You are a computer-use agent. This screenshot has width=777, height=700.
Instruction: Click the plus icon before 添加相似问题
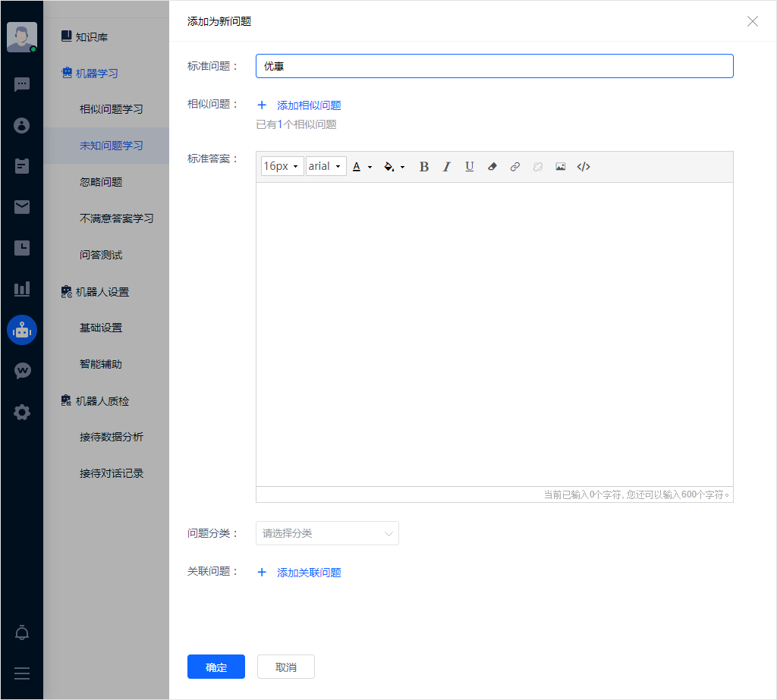(262, 105)
